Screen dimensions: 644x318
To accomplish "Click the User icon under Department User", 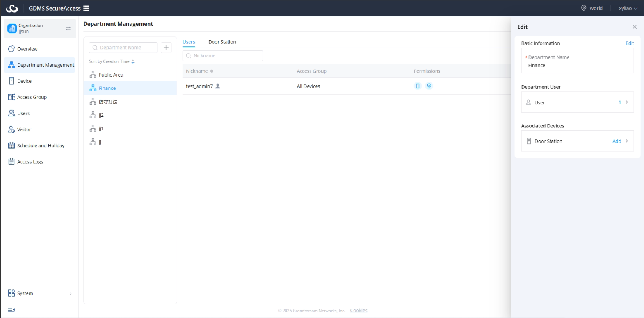I will coord(528,102).
